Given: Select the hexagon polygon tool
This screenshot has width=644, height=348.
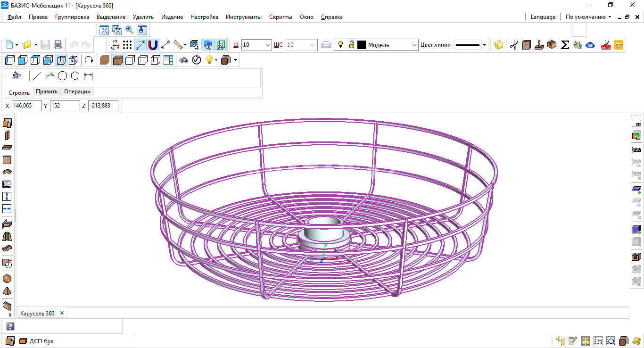Looking at the screenshot, I should (75, 76).
